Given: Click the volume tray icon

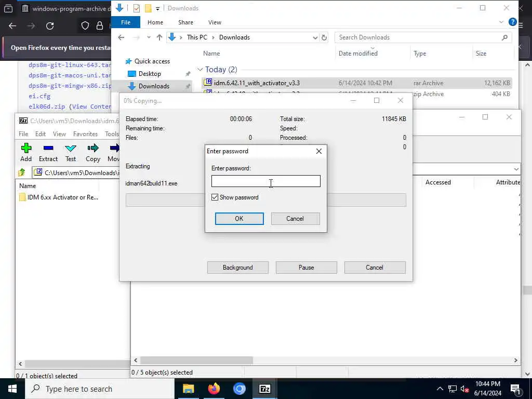Looking at the screenshot, I should pyautogui.click(x=464, y=389).
